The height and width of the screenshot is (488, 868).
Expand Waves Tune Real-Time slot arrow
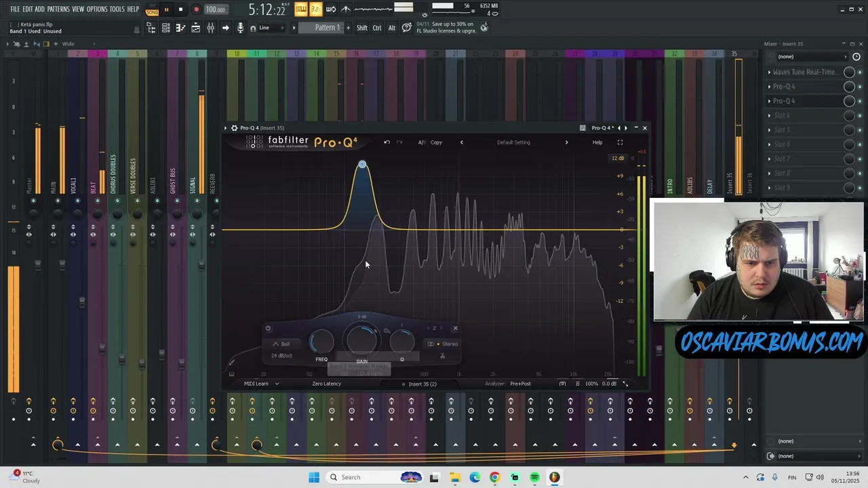(769, 72)
